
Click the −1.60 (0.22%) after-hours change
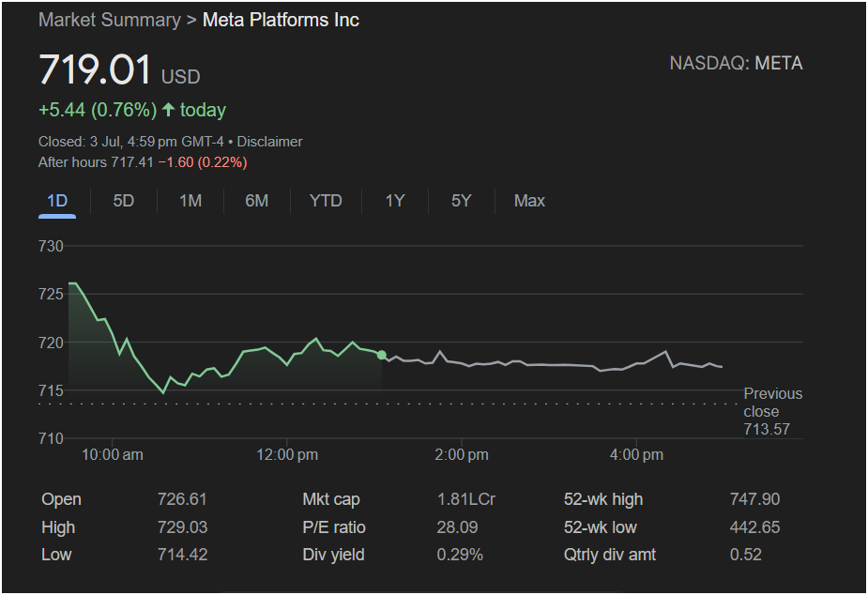[203, 162]
